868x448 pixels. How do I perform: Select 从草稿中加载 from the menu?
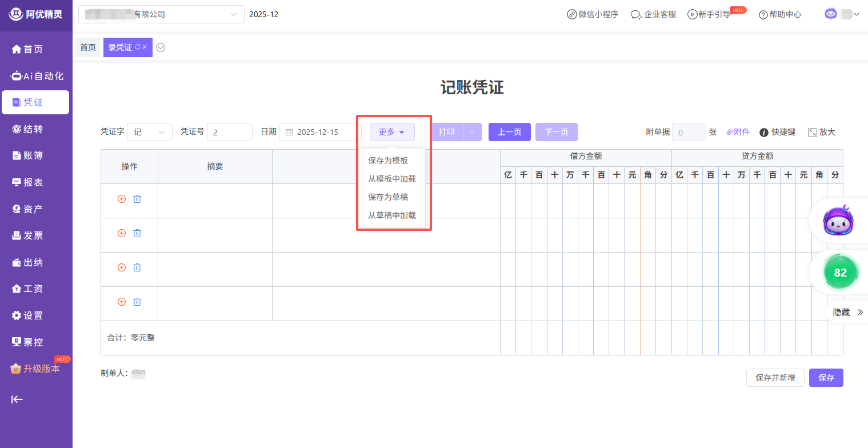(392, 215)
